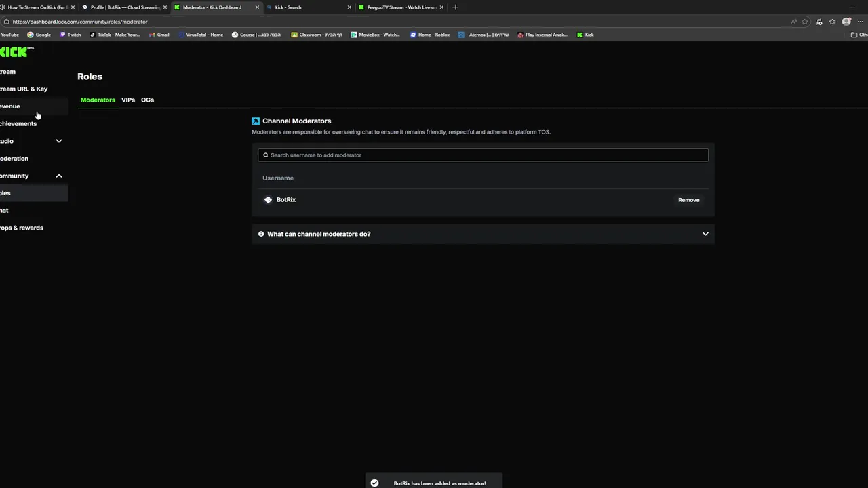The width and height of the screenshot is (868, 488).
Task: Open the browser Settings and more ellipsis menu
Action: click(859, 22)
